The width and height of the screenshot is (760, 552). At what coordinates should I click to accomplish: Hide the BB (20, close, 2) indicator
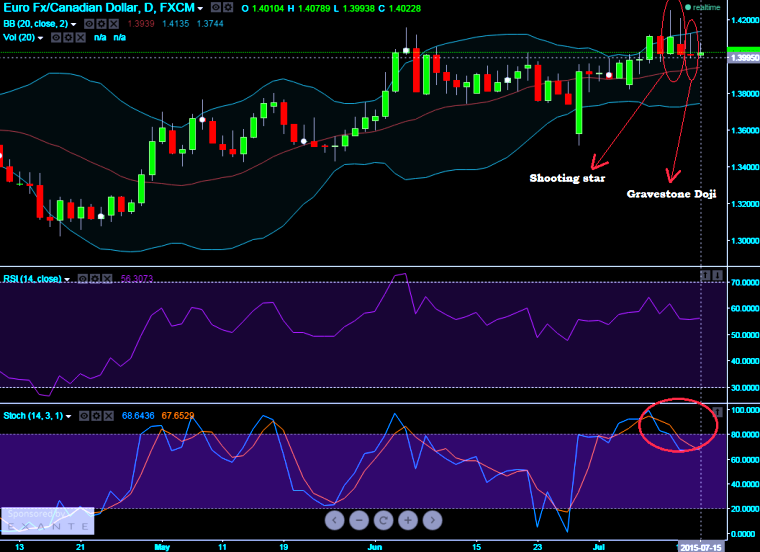click(x=89, y=24)
